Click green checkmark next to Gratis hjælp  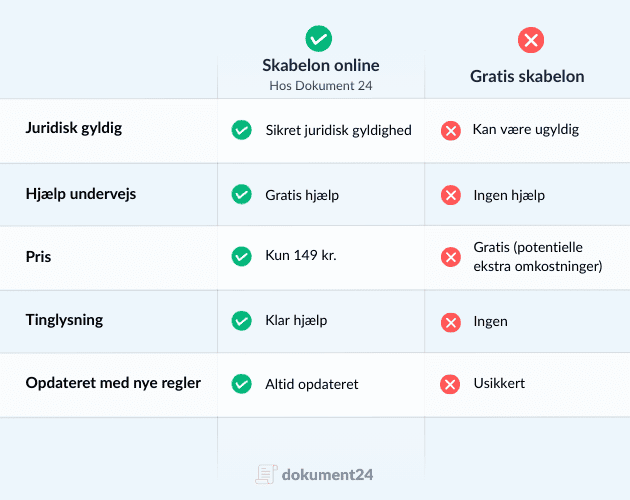(241, 194)
